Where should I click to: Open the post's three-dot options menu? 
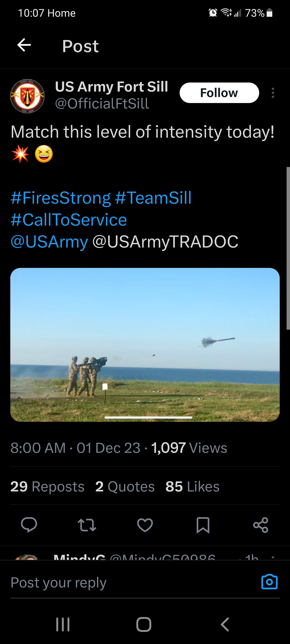(273, 93)
